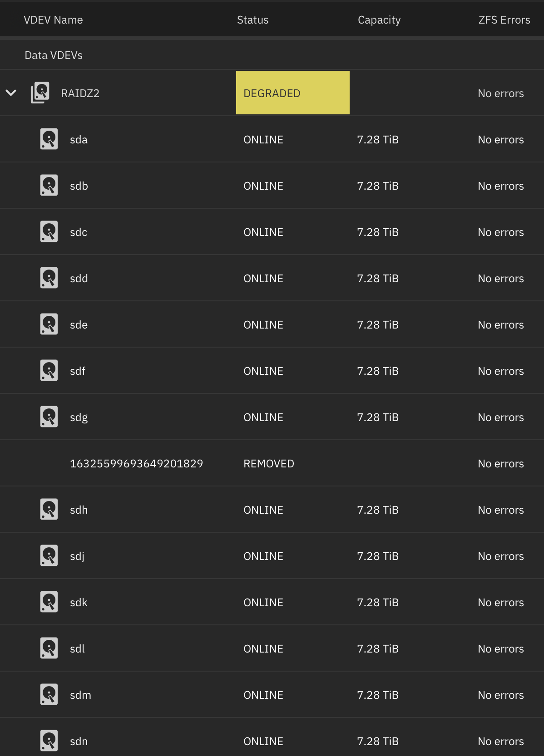Collapse the RAIDZ2 vdev chevron

tap(11, 93)
